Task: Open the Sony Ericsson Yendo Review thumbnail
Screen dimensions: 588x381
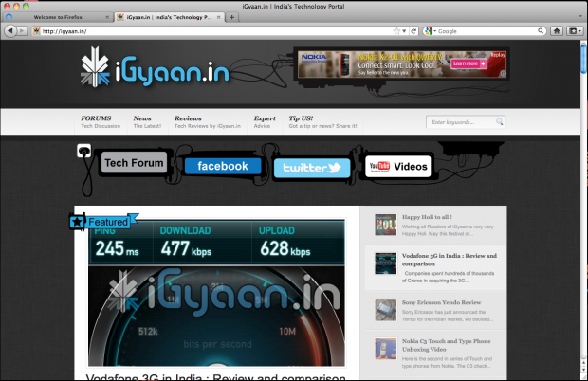Action: (385, 308)
